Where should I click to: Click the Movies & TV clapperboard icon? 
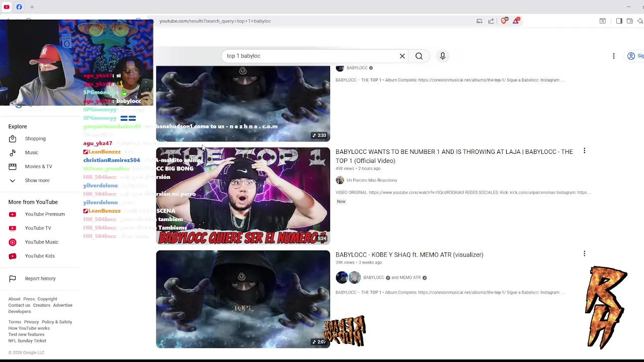(13, 166)
